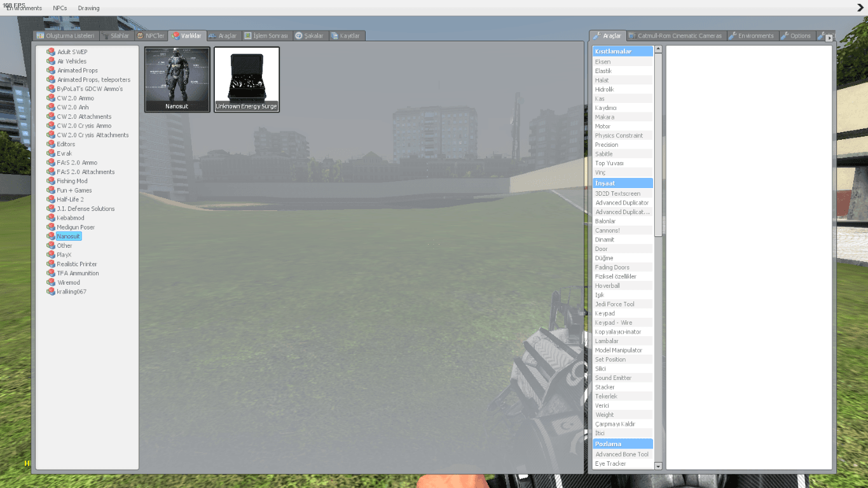Viewport: 868px width, 488px height.
Task: Click scroll-down arrow of tool list
Action: click(x=658, y=466)
